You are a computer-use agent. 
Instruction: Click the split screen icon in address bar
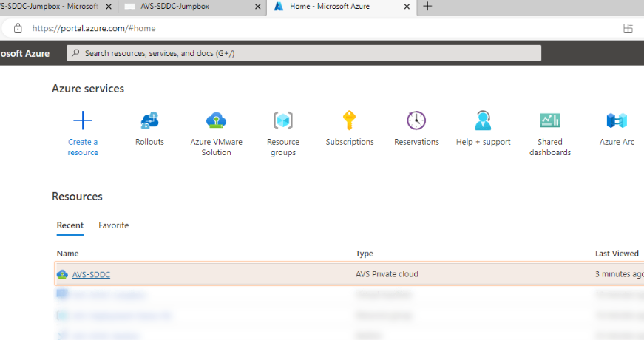628,28
